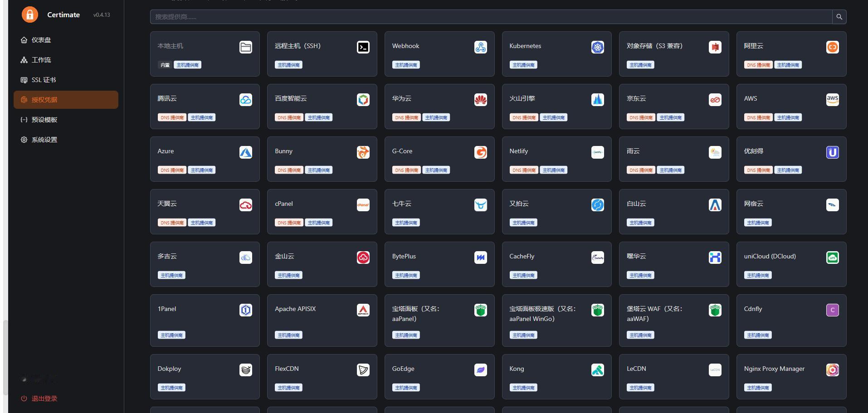Click the Bunny rabbit logo icon
Image resolution: width=868 pixels, height=413 pixels.
363,152
